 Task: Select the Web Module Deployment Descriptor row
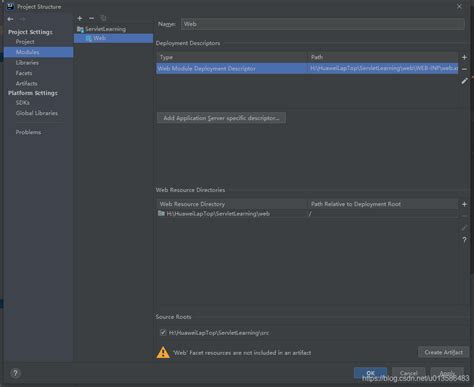[x=307, y=68]
